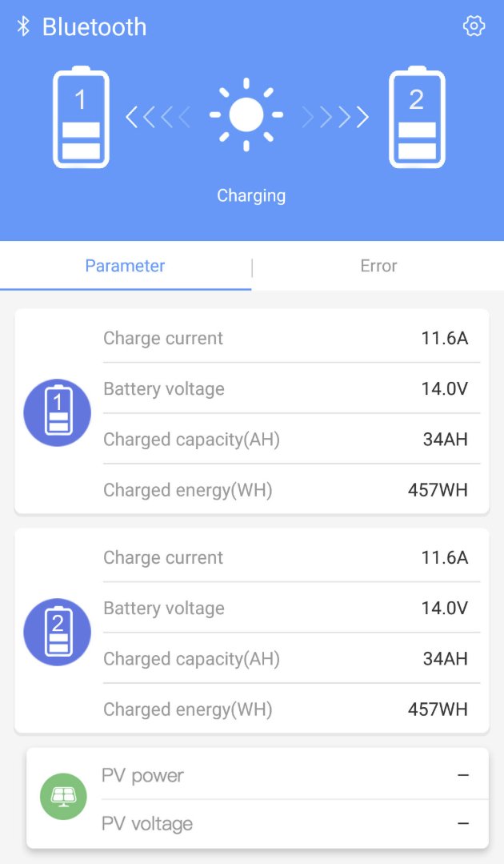Tap the Charging status label
The image size is (504, 864).
(251, 195)
